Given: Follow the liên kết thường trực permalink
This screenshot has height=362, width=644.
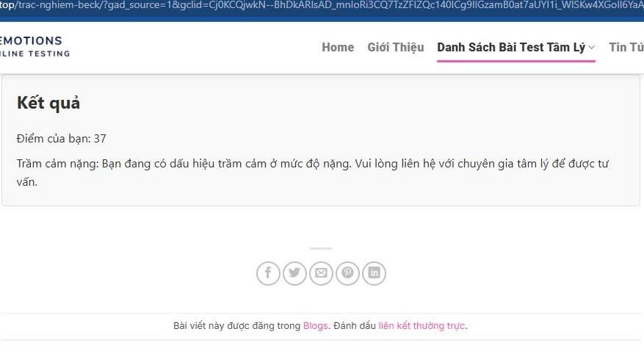Looking at the screenshot, I should pos(422,326).
